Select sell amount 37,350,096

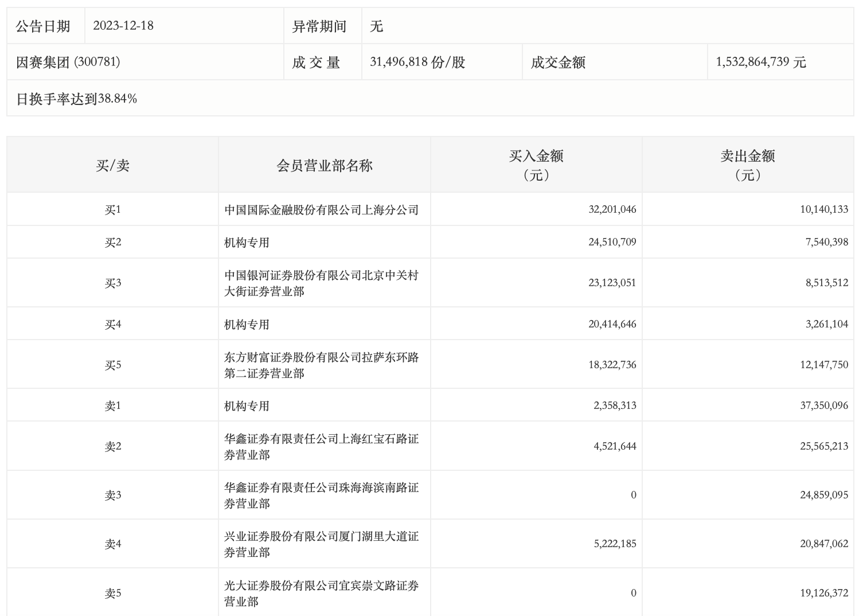[x=824, y=406]
